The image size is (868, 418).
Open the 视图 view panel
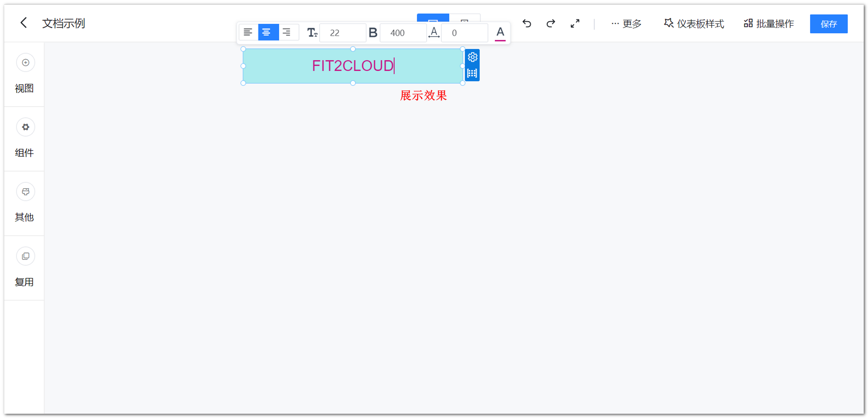tap(24, 88)
